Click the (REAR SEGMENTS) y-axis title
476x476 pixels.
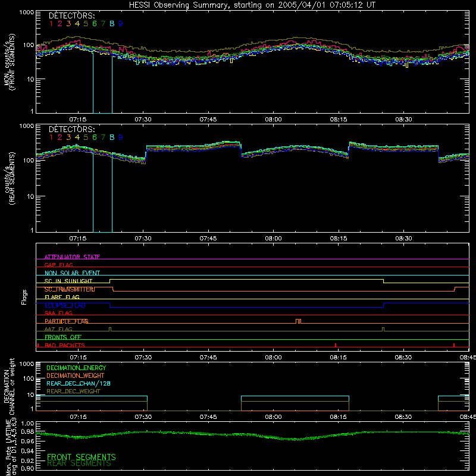point(12,178)
